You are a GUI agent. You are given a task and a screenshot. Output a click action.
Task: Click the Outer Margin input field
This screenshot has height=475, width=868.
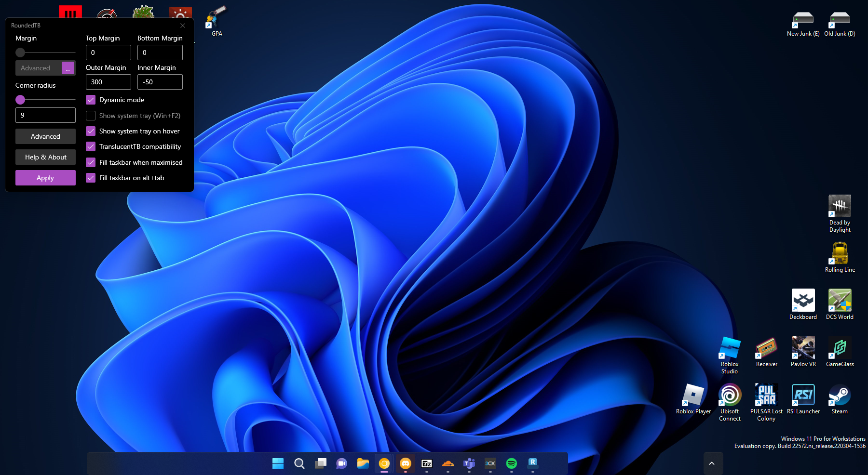coord(108,82)
